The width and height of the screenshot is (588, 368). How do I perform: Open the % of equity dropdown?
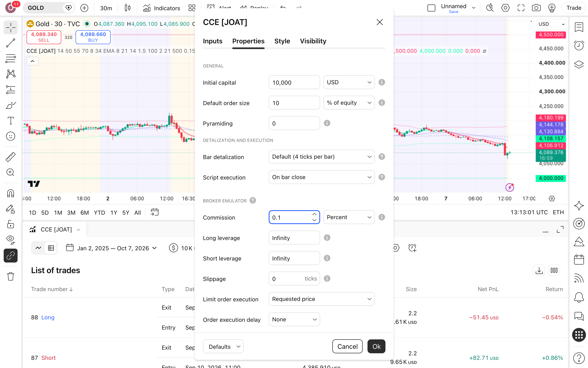(x=349, y=103)
